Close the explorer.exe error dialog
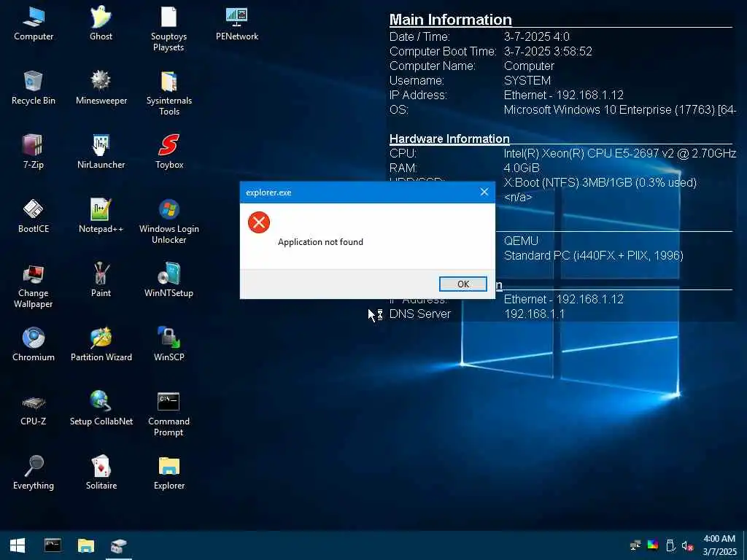 484,192
